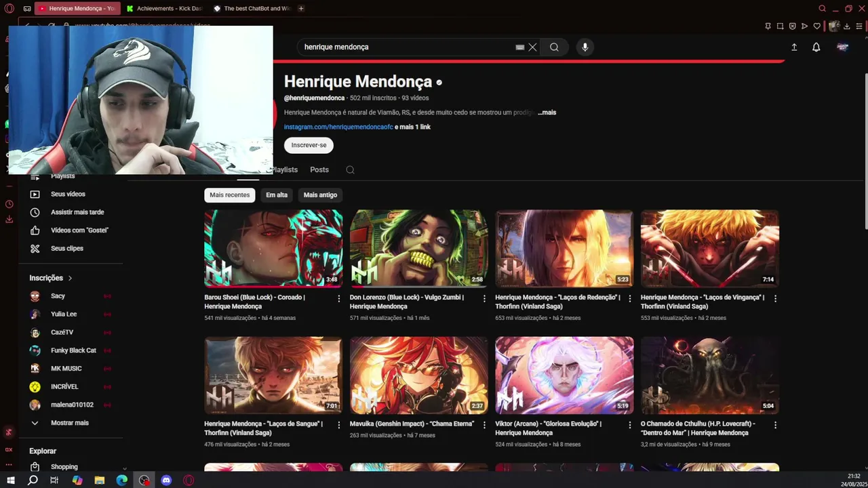Open Funky Black Cat subscription
Viewport: 868px width, 488px height.
73,350
